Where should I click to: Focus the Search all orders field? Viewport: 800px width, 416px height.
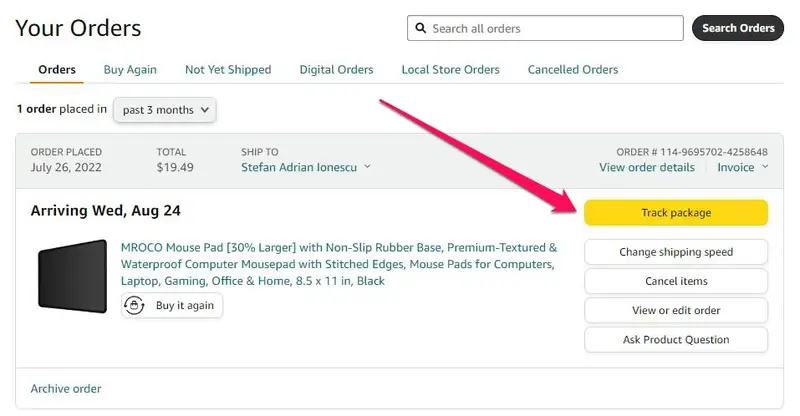point(545,28)
